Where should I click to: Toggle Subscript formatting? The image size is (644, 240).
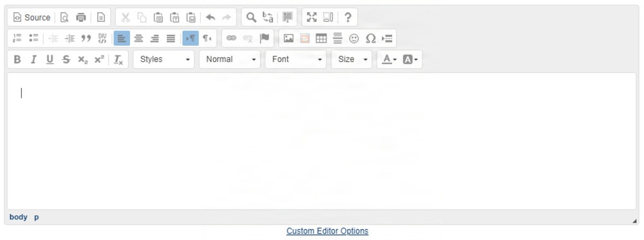coord(82,59)
